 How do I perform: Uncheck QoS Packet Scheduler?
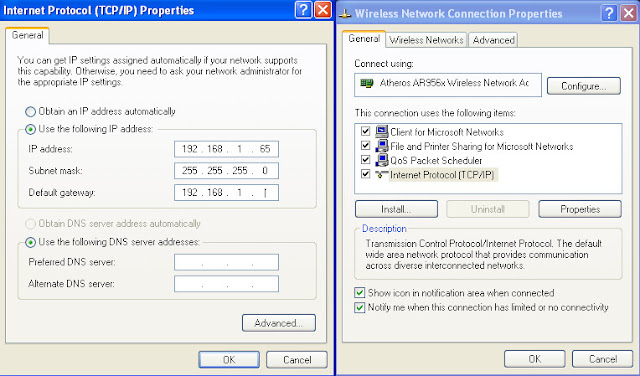[365, 160]
